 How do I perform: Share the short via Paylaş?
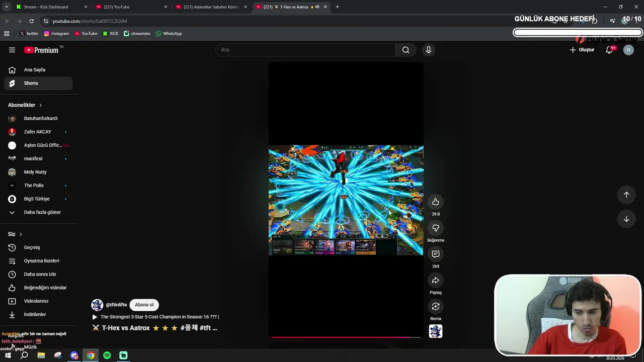click(x=436, y=280)
